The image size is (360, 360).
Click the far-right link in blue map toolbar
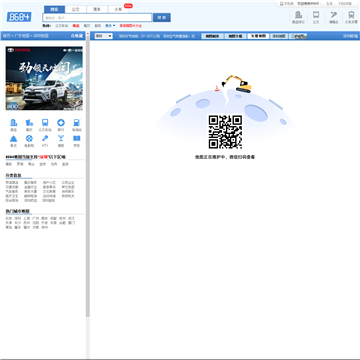[x=351, y=36]
